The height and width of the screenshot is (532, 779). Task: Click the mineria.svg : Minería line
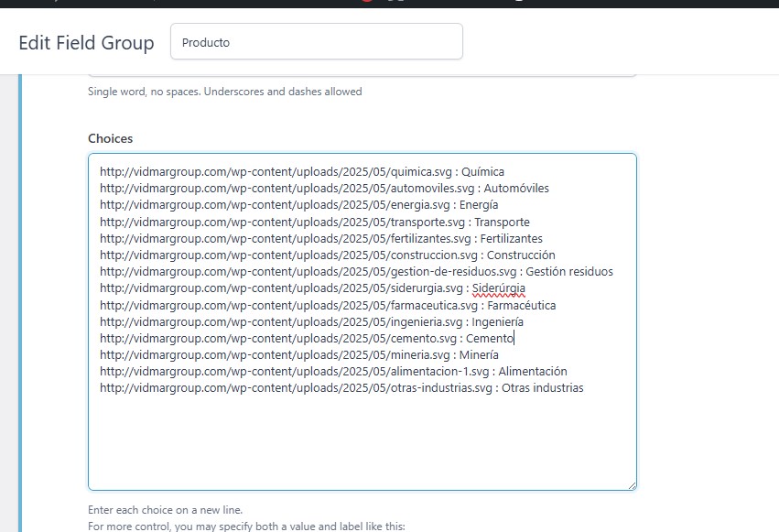click(299, 354)
